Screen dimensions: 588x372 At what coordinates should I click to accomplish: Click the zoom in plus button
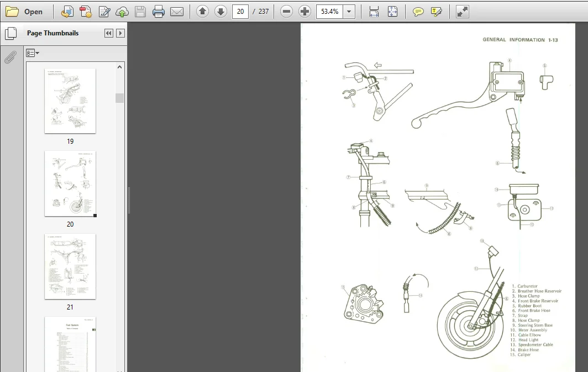tap(305, 12)
